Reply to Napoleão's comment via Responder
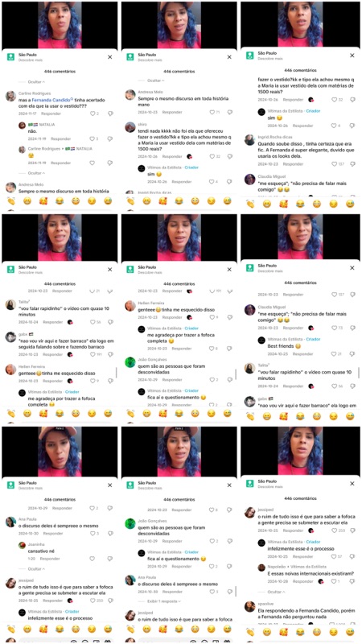The image size is (362, 644). [x=303, y=581]
